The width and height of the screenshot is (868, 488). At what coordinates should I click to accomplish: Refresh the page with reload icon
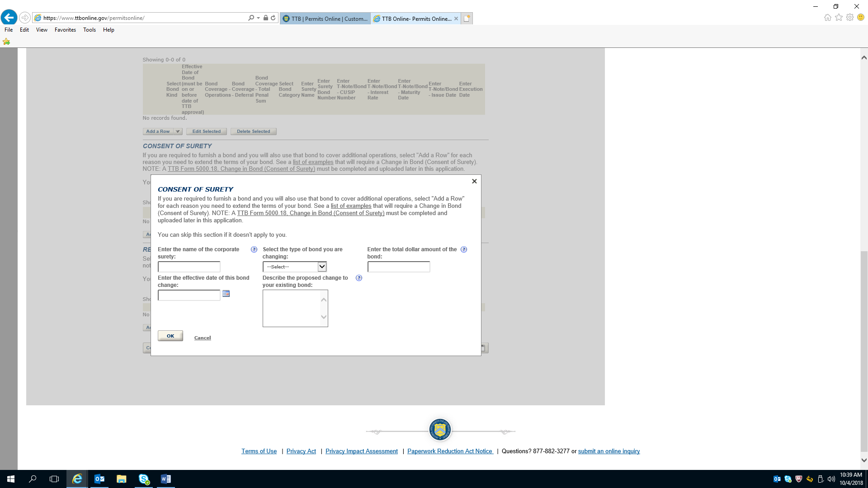pyautogui.click(x=273, y=18)
